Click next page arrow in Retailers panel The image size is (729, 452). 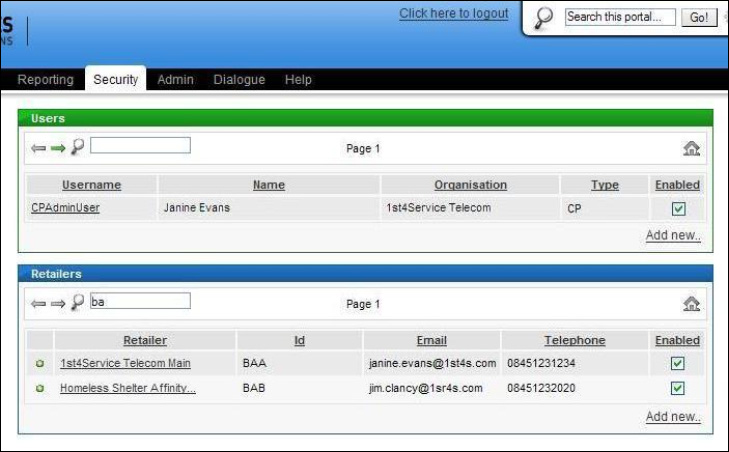tap(58, 303)
